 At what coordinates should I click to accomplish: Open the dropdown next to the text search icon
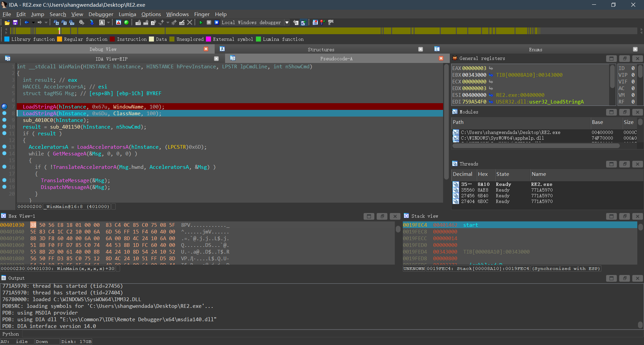click(x=108, y=22)
